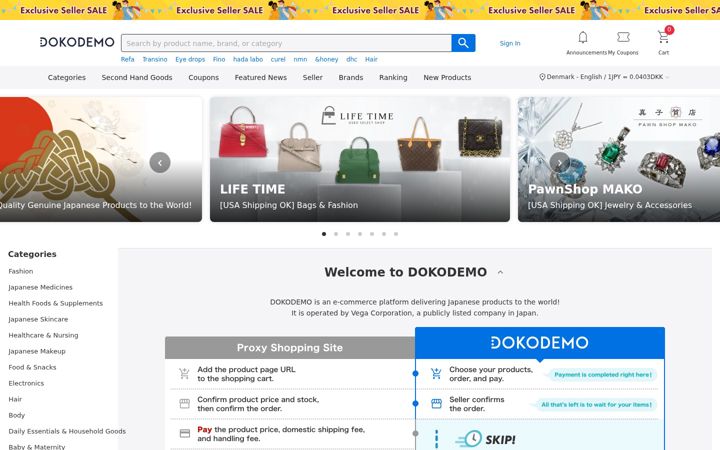Open the Coupons nav item

click(203, 78)
